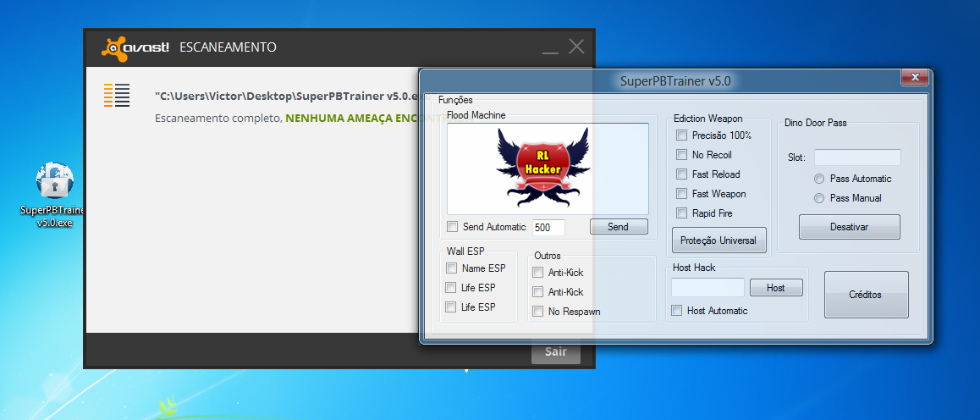Click the RL Hacker logo image
980x420 pixels.
[542, 166]
